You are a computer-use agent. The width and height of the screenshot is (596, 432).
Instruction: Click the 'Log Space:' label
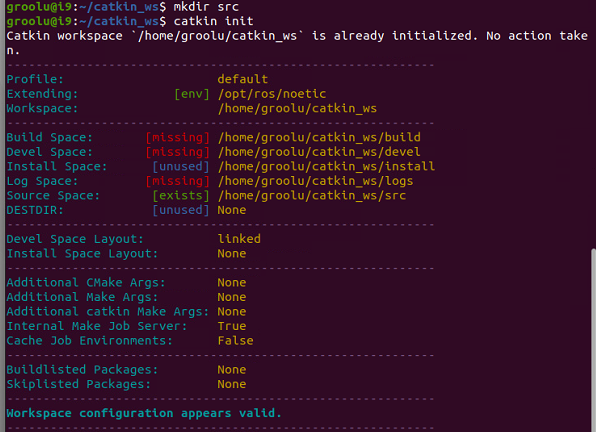[42, 181]
